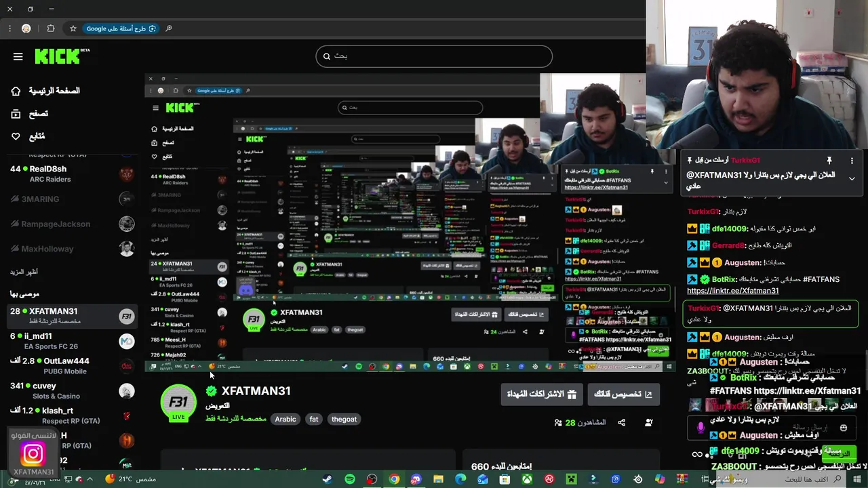
Task: Expand 'أظهر المزيد' in sidebar
Action: 24,272
